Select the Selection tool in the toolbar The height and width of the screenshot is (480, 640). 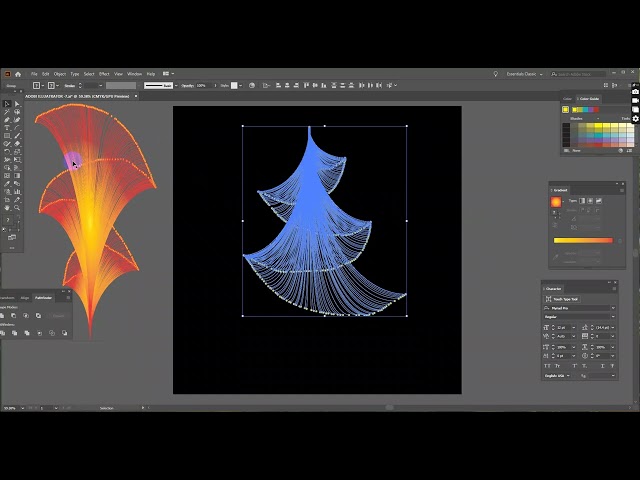click(x=7, y=104)
